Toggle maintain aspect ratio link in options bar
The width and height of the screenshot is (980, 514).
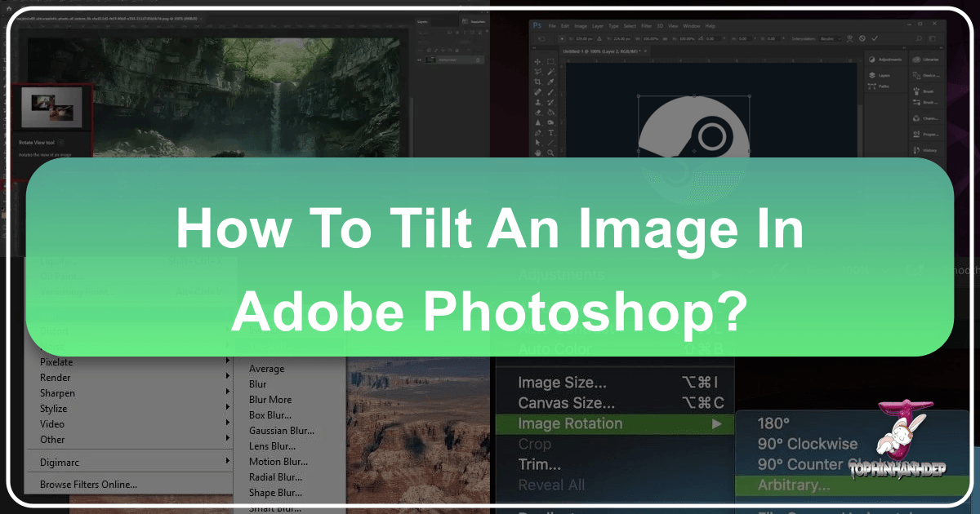tap(664, 38)
